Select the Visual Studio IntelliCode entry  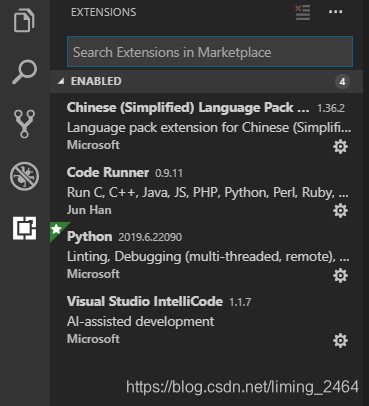tap(206, 320)
